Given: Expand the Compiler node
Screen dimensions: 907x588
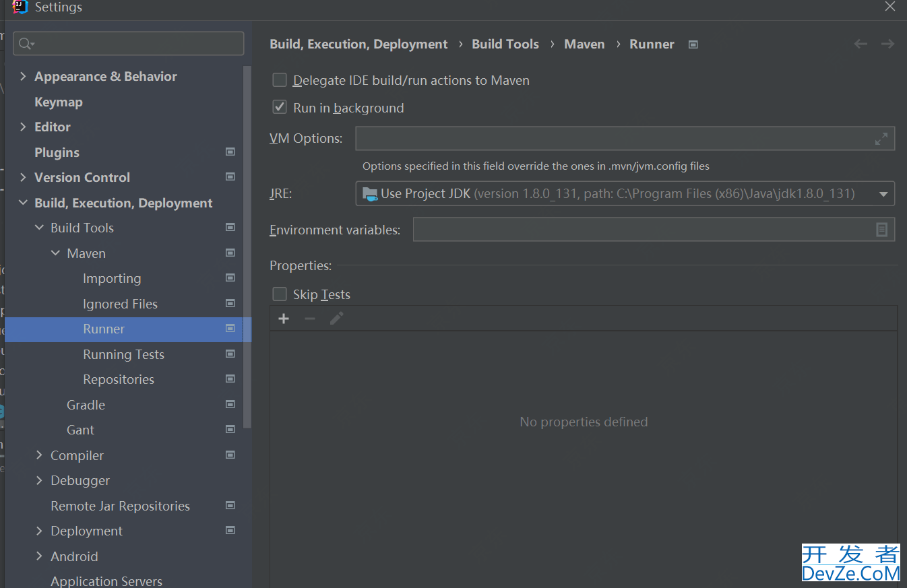Looking at the screenshot, I should click(39, 455).
